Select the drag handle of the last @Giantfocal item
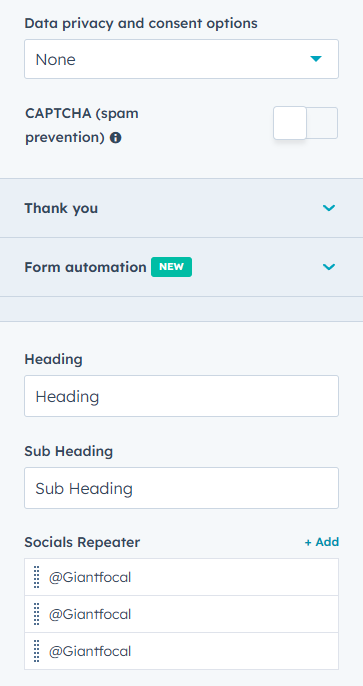363x686 pixels. pyautogui.click(x=37, y=651)
